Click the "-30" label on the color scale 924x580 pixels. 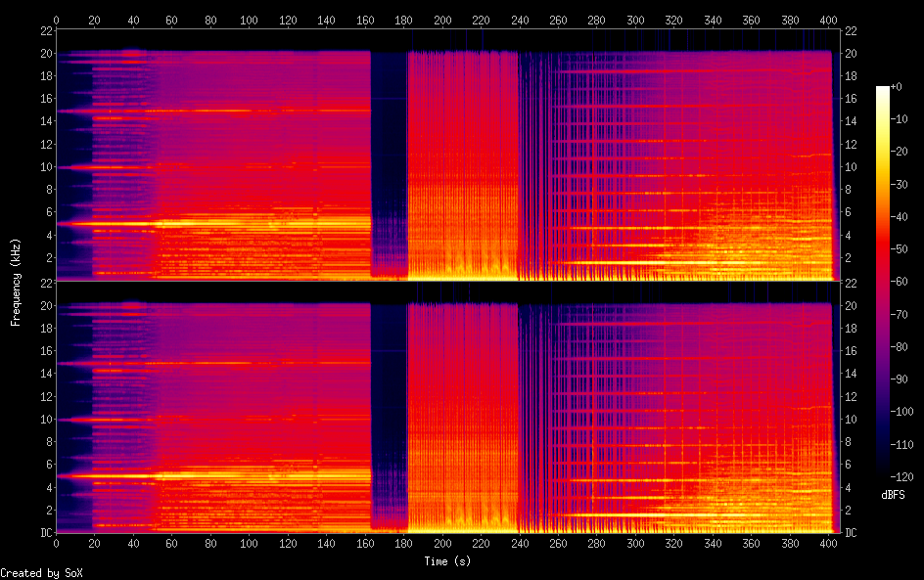901,184
